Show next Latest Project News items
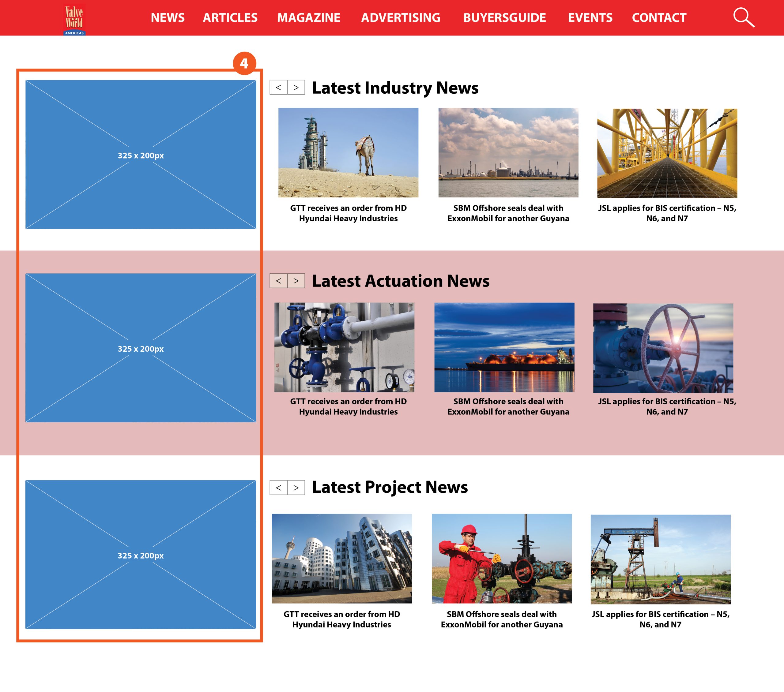Screen dimensions: 784x692 pos(296,487)
